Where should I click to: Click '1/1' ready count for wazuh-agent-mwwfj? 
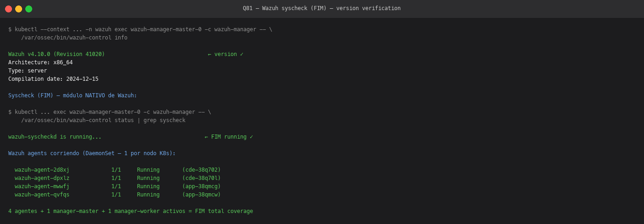click(116, 186)
